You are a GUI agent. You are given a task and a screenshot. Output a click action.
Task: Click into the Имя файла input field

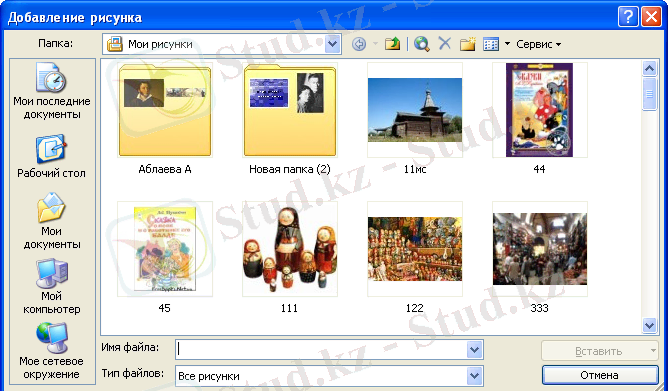(x=321, y=350)
